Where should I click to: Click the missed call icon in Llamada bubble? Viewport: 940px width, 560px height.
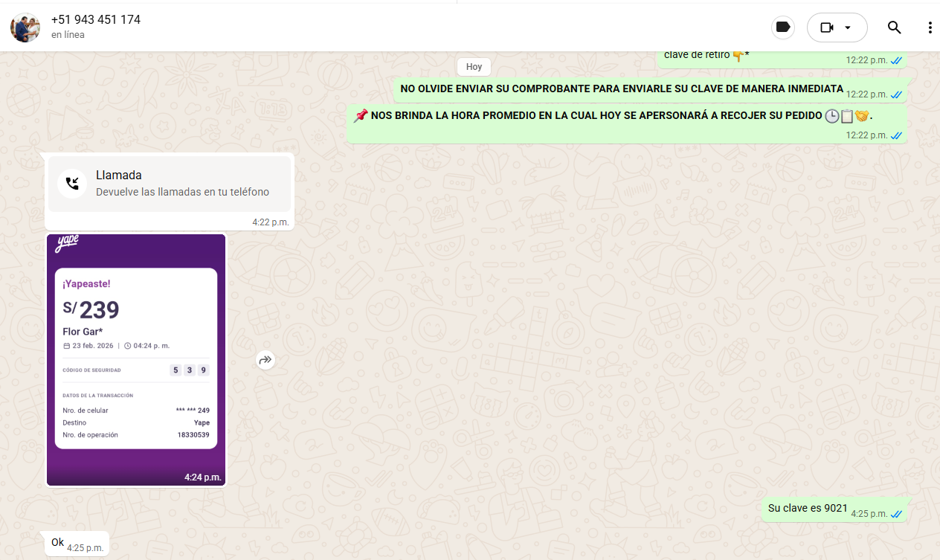click(x=72, y=183)
